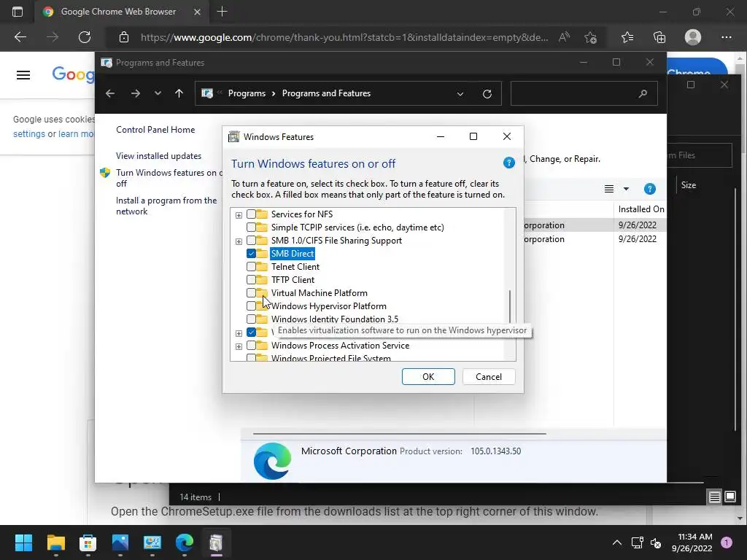
Task: Expand Windows Process Activation Service node
Action: (x=239, y=346)
